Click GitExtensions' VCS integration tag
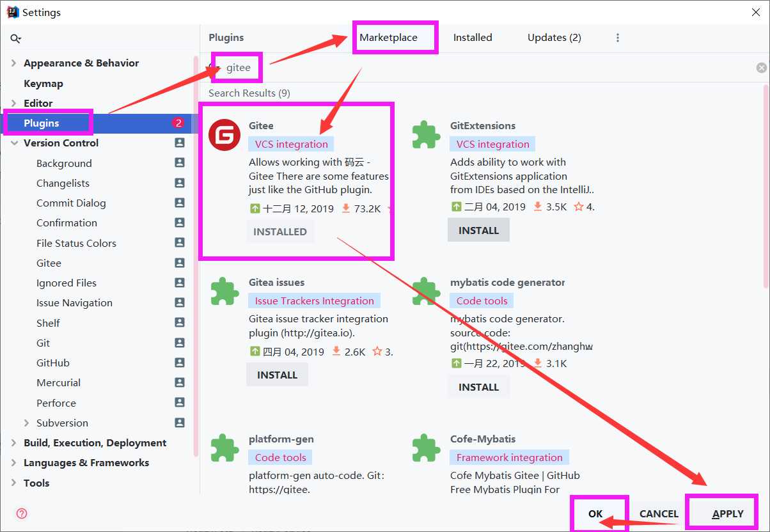 coord(493,144)
